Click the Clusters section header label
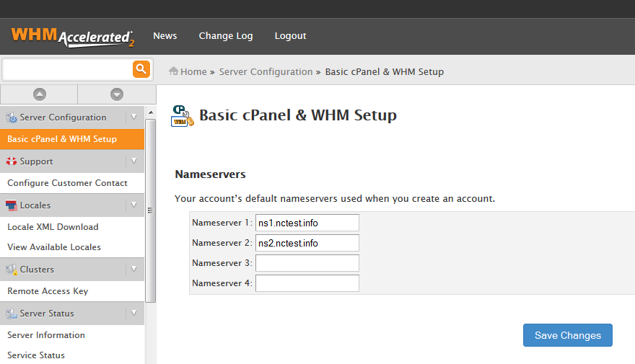Image resolution: width=635 pixels, height=364 pixels. 37,270
